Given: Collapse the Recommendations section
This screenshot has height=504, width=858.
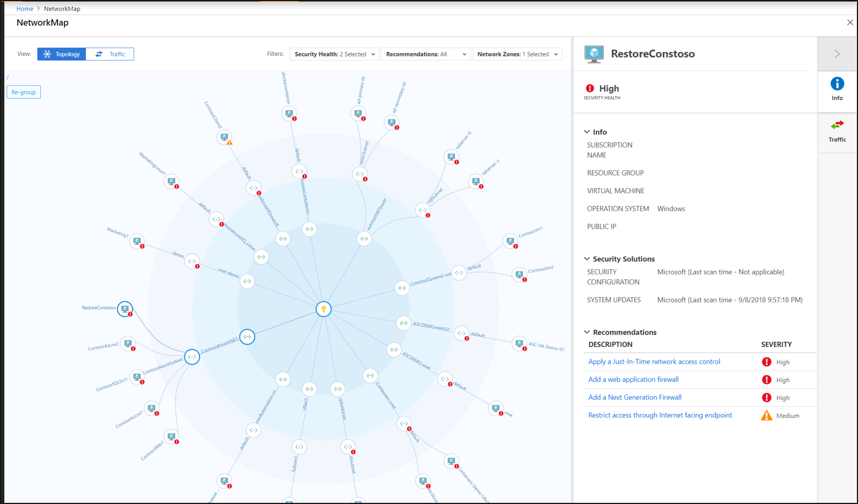Looking at the screenshot, I should [587, 332].
